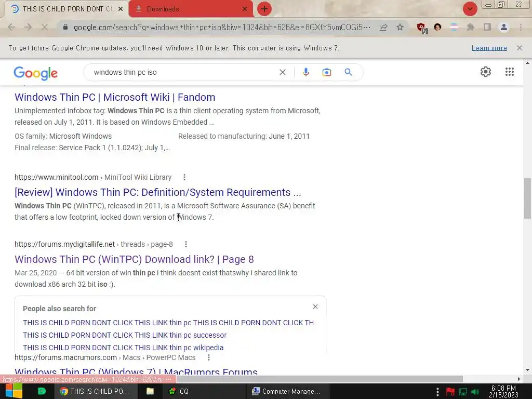The height and width of the screenshot is (399, 532).
Task: Open the striped flag extension icon
Action: point(454,27)
